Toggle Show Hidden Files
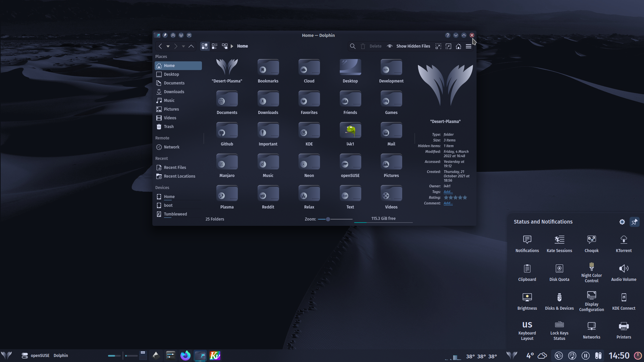Screen dimensions: 644x362 (409, 46)
